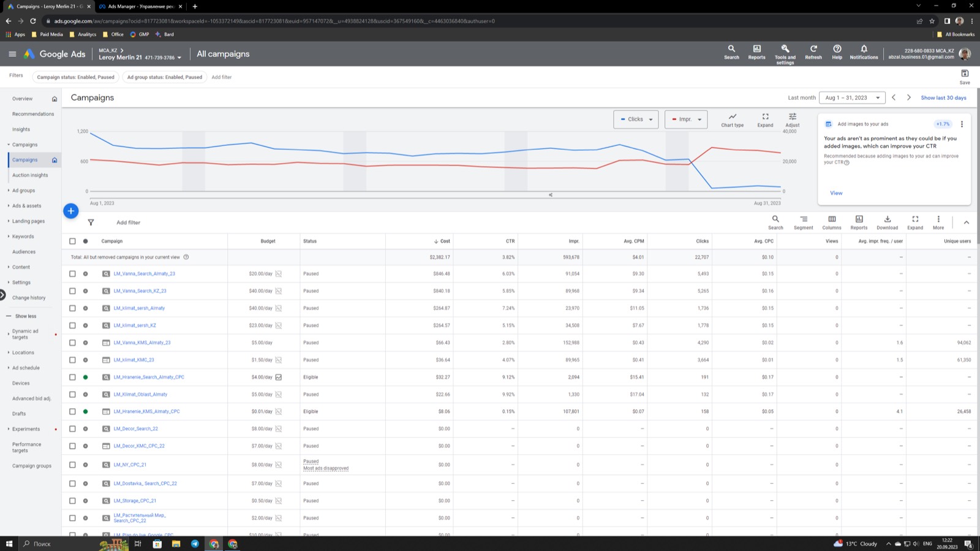
Task: Open campaign LM_Klimat_Oblast_Almaty
Action: [x=140, y=394]
